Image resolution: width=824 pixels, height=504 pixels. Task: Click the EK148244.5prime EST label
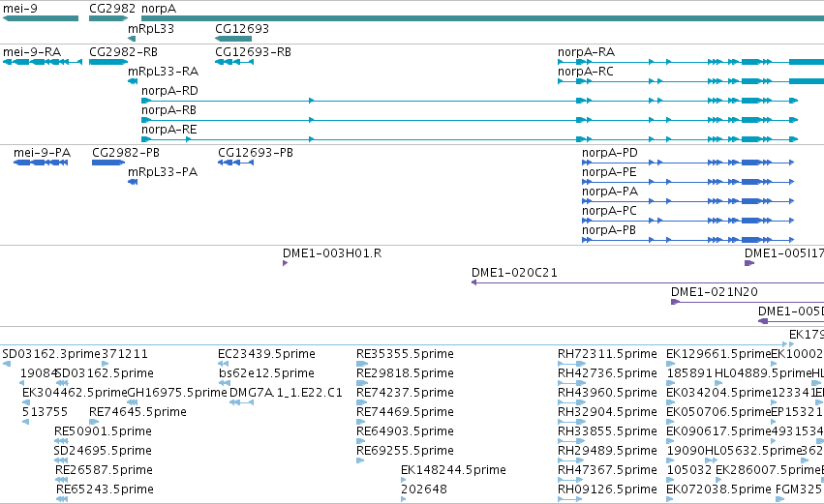click(x=453, y=470)
